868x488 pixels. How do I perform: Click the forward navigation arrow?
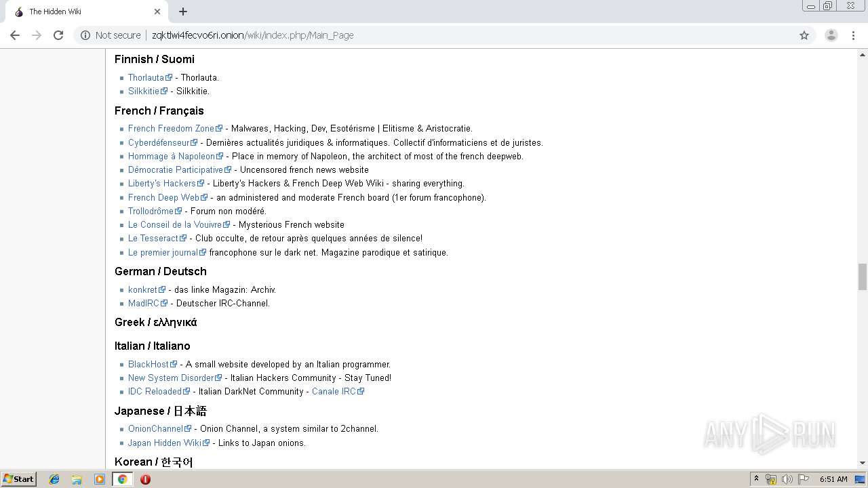(x=37, y=35)
